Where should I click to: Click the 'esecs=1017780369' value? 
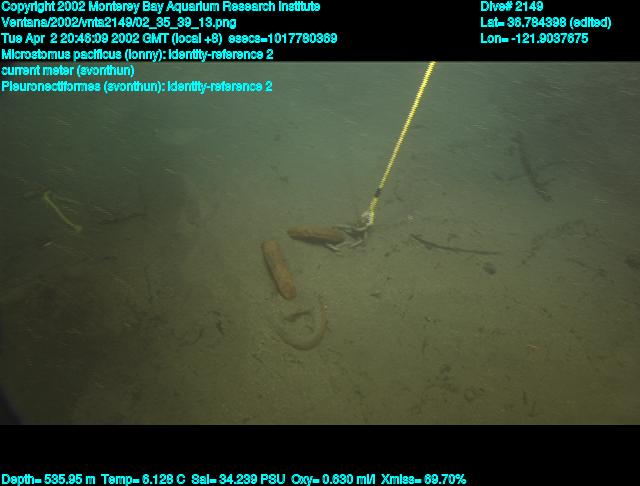pos(283,39)
